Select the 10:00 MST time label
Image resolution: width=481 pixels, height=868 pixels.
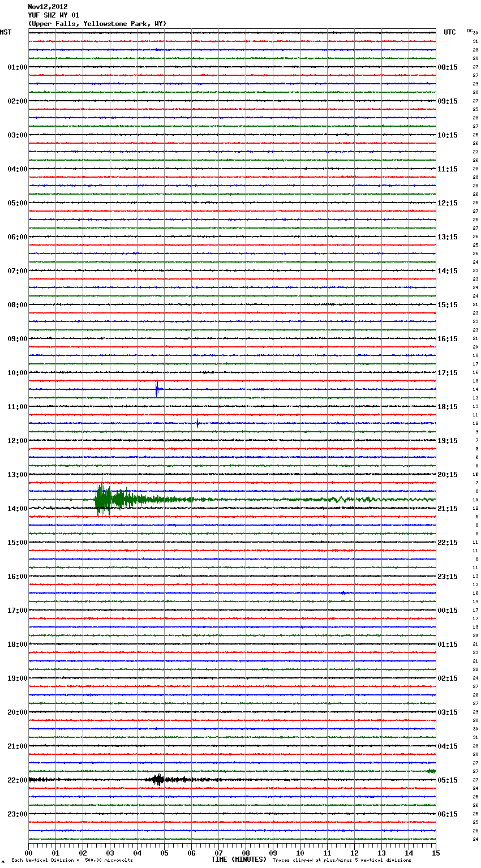(x=17, y=373)
